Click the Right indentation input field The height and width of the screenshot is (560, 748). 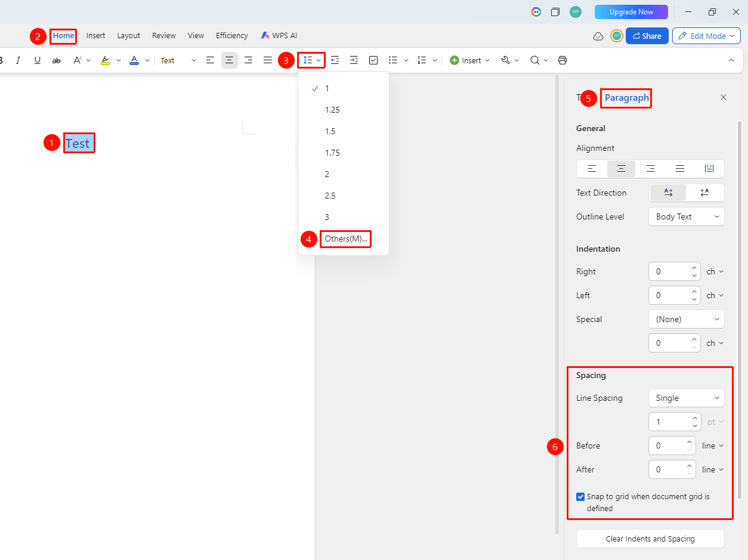[x=674, y=271]
